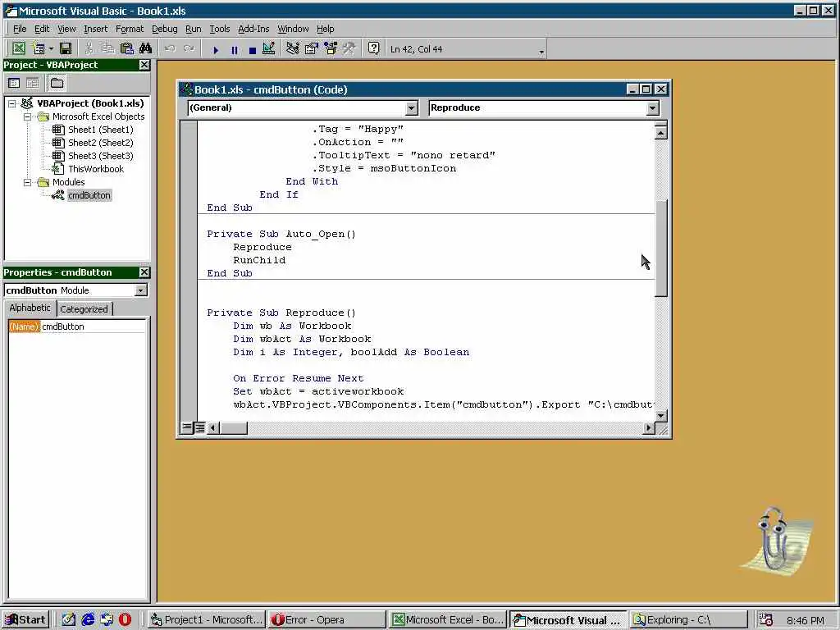This screenshot has height=630, width=840.
Task: Toggle Folders view in Project panel
Action: (57, 83)
